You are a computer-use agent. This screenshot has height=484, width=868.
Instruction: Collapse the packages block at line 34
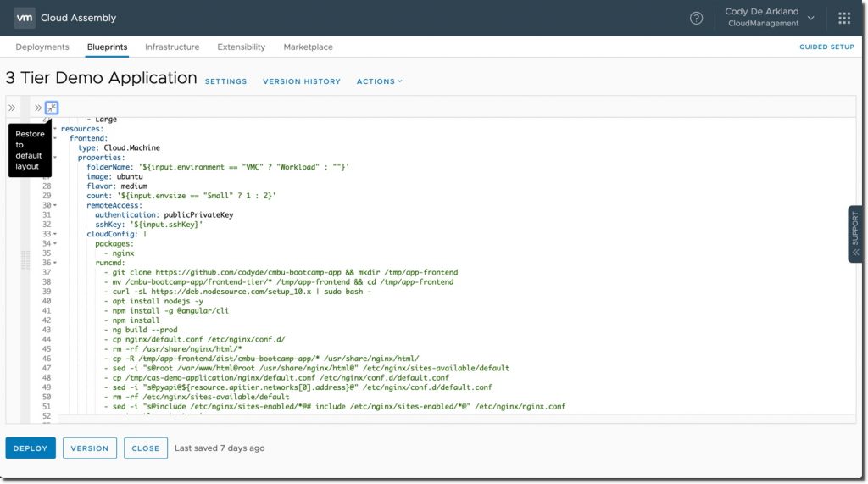tap(55, 243)
